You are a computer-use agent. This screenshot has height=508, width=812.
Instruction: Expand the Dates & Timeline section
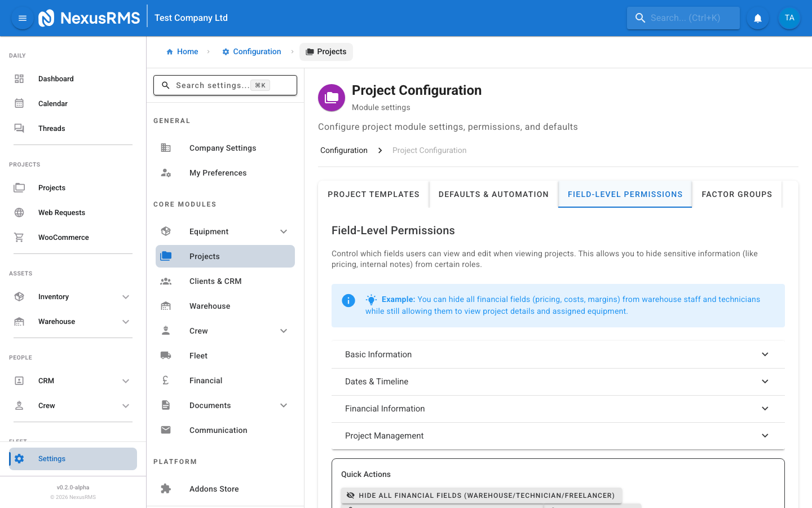[x=558, y=382]
